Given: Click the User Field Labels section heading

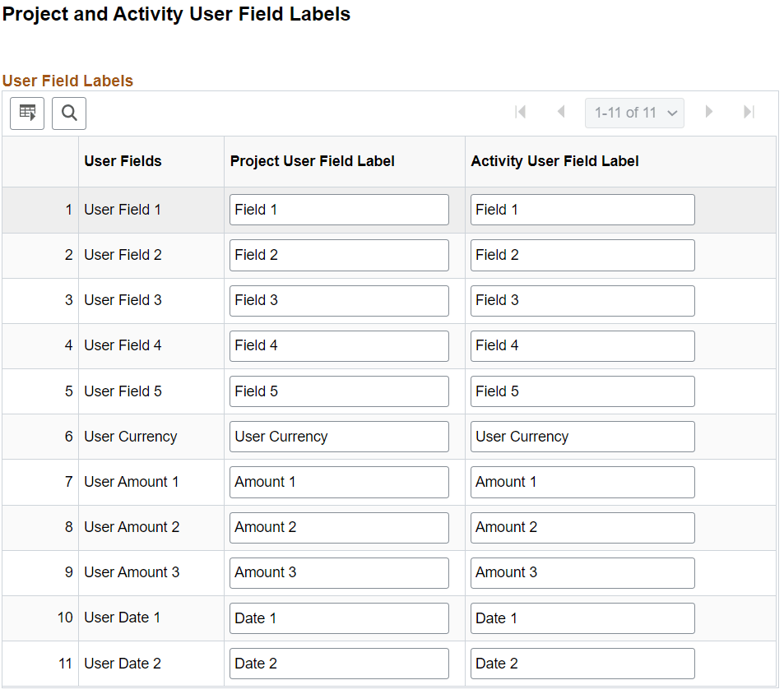Looking at the screenshot, I should pyautogui.click(x=67, y=81).
